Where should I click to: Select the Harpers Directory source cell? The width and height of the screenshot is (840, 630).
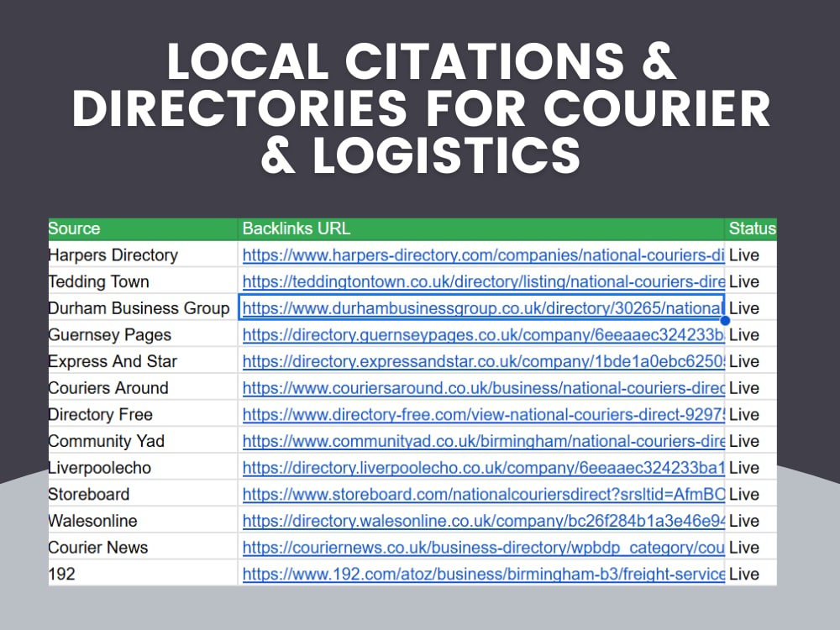[143, 255]
